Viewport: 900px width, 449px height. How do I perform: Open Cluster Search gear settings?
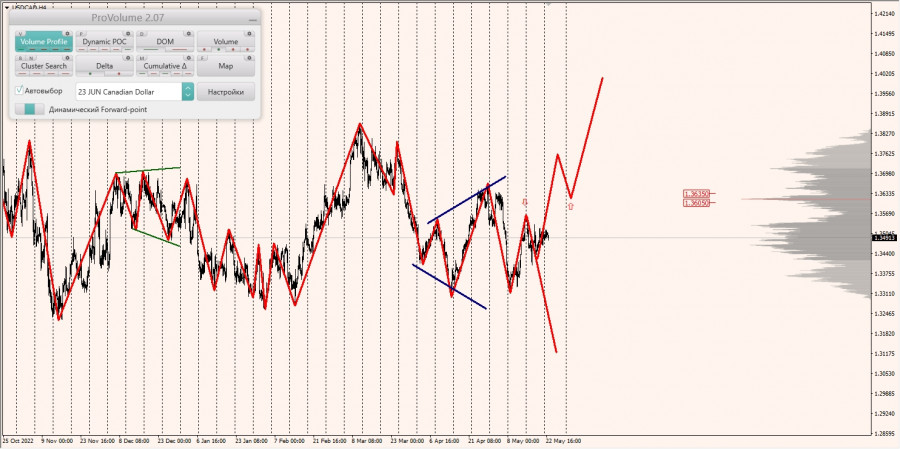tap(67, 58)
